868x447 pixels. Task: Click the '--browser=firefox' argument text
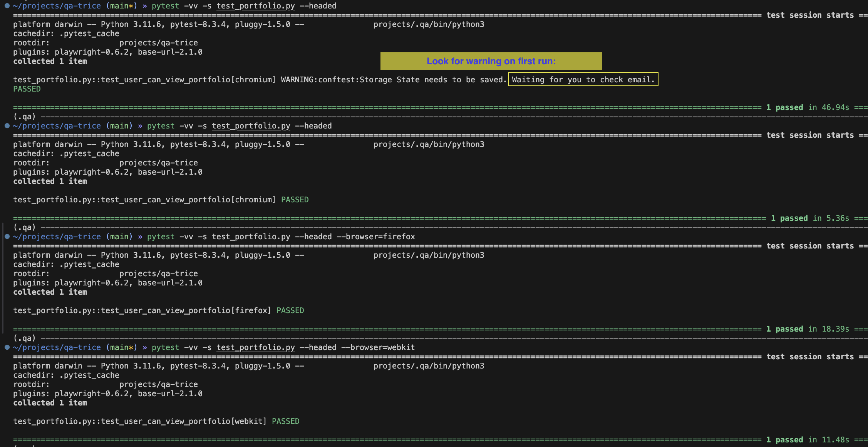tap(376, 237)
